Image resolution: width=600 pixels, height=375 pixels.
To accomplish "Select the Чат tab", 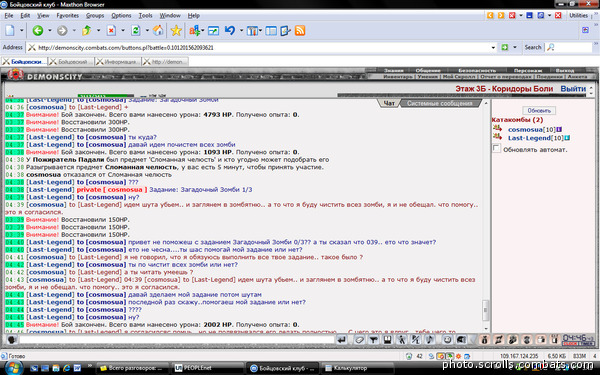I will [389, 103].
